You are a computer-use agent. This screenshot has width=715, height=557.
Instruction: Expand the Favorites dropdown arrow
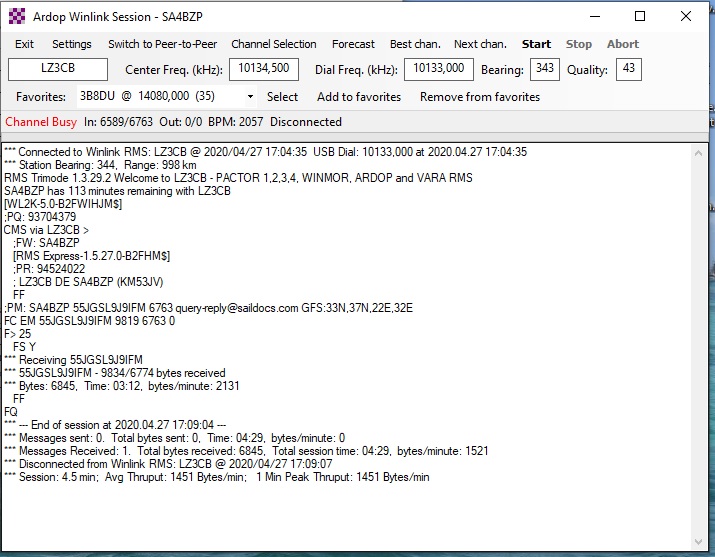(x=250, y=97)
